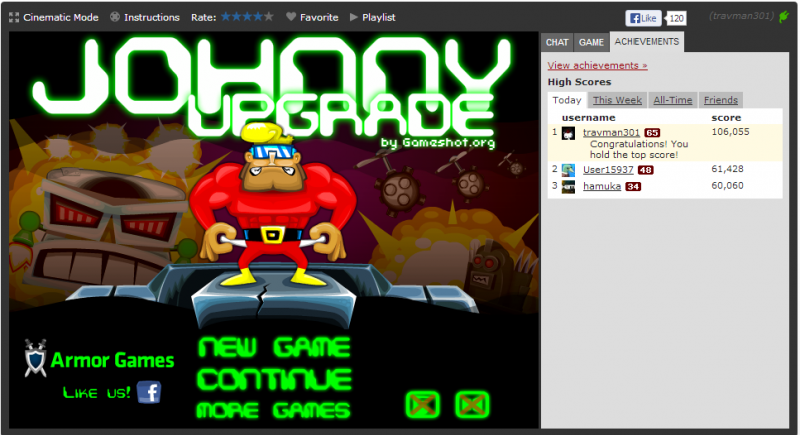Image resolution: width=800 pixels, height=435 pixels.
Task: Switch to the GAME tab
Action: pyautogui.click(x=591, y=42)
